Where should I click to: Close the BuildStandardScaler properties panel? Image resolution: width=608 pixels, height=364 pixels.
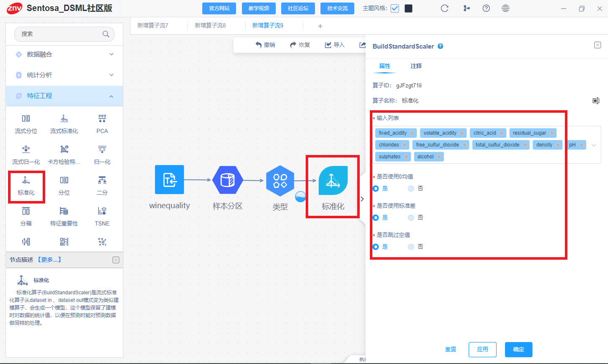597,45
